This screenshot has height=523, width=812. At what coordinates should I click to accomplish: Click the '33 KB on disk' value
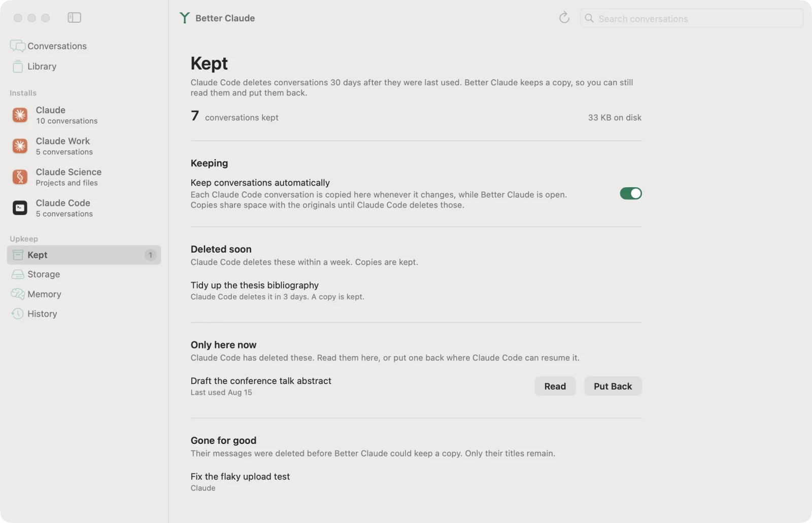[615, 118]
